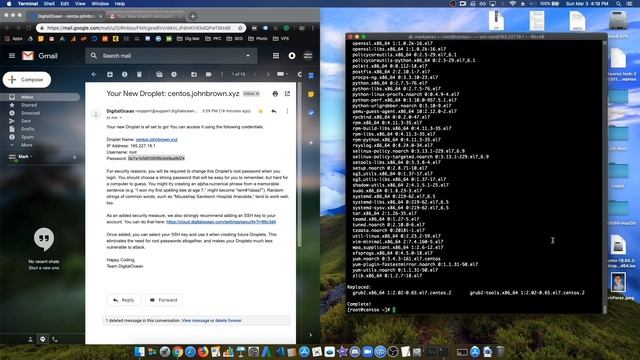Show recipient details dropdown beside 'to me'
Image resolution: width=640 pixels, height=360 pixels.
pos(120,118)
